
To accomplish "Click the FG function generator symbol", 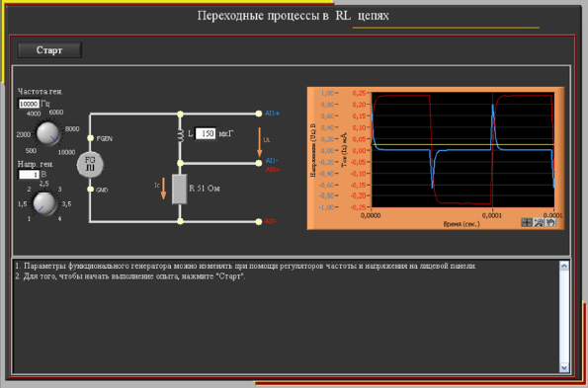I will tap(90, 165).
